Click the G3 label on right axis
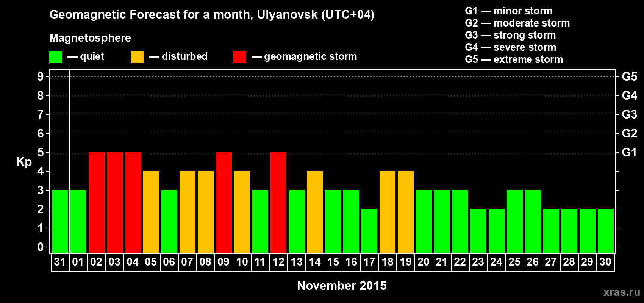Screen dimensions: 644x303 click(629, 114)
